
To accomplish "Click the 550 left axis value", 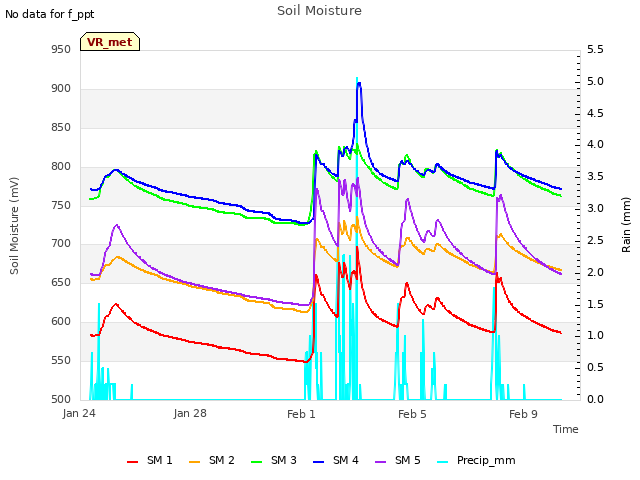I will pos(61,360).
